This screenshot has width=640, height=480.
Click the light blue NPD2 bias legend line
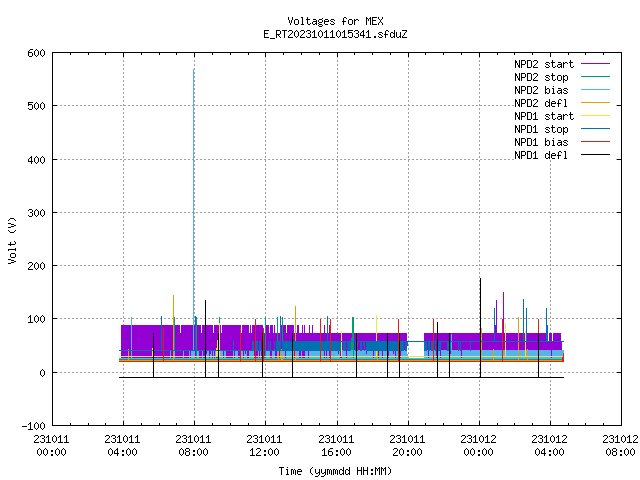[595, 90]
